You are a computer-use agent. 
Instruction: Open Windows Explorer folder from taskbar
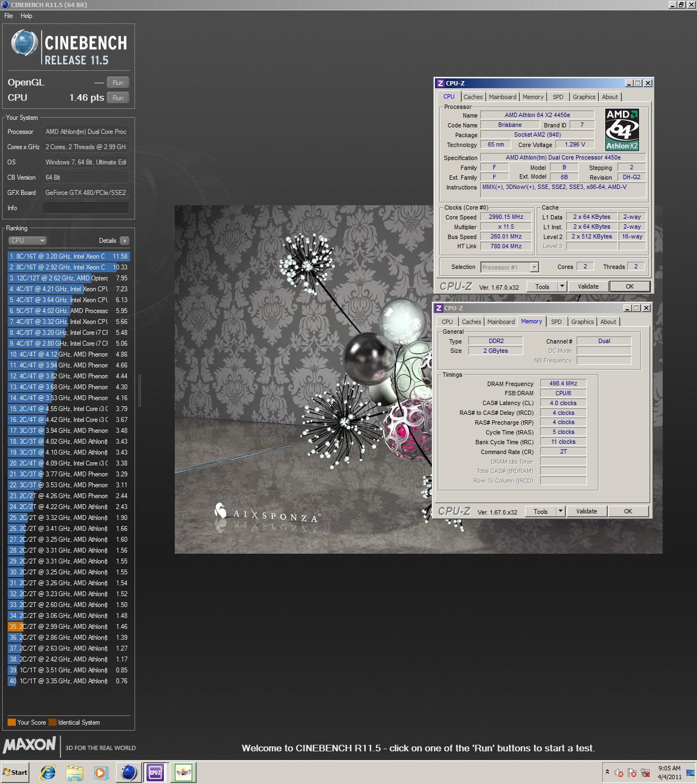(x=75, y=773)
